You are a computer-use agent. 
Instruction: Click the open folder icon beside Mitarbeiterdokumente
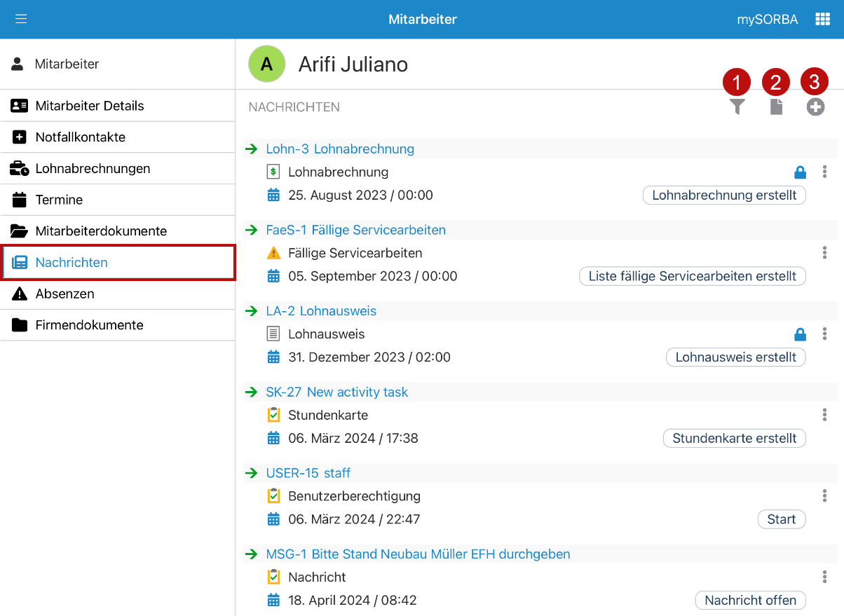click(x=20, y=231)
